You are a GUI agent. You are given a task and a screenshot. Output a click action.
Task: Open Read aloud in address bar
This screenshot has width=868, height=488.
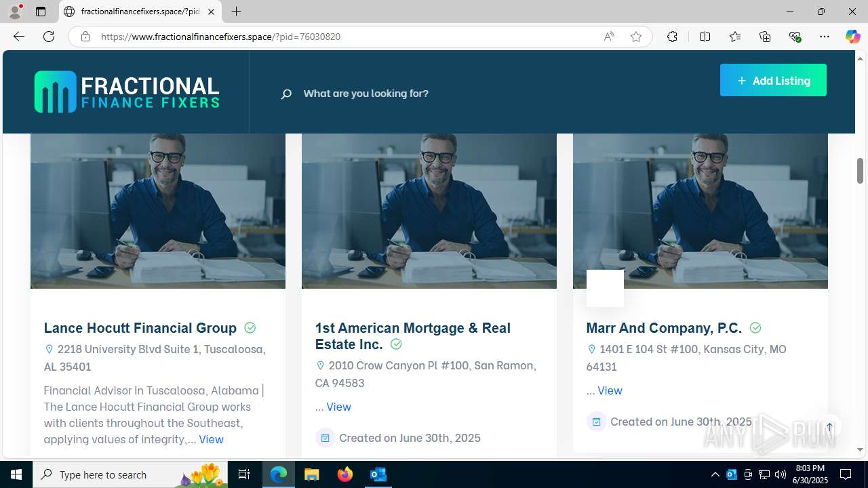point(609,37)
